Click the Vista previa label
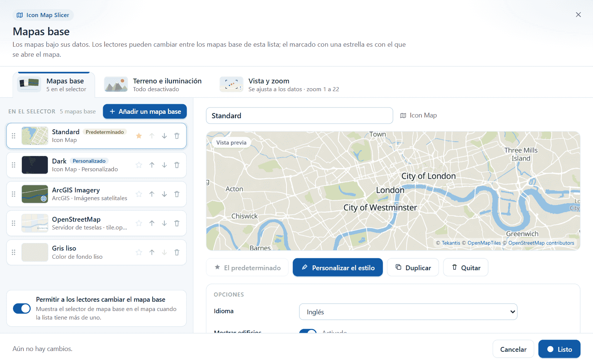The width and height of the screenshot is (593, 364). (231, 143)
